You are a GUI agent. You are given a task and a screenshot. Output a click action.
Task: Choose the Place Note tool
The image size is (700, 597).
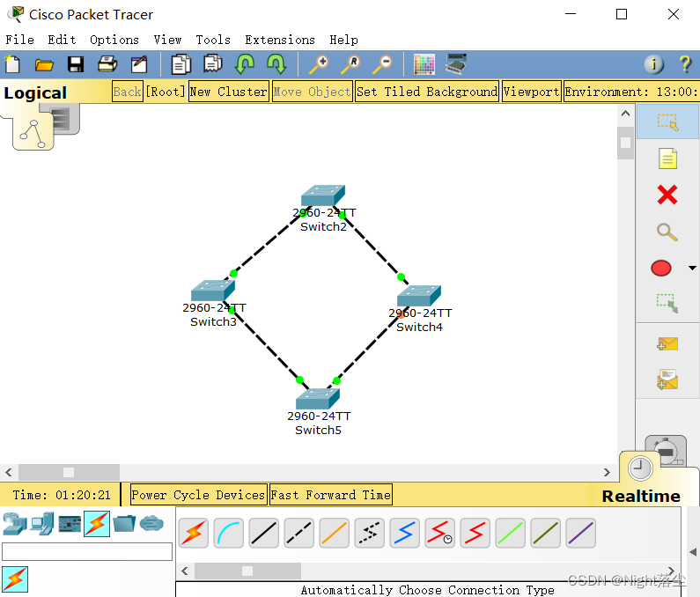(x=667, y=158)
